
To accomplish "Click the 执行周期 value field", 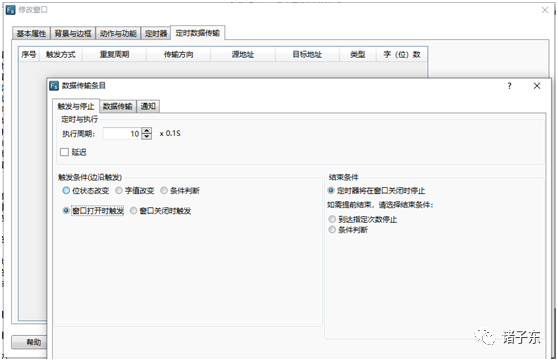I will [122, 134].
